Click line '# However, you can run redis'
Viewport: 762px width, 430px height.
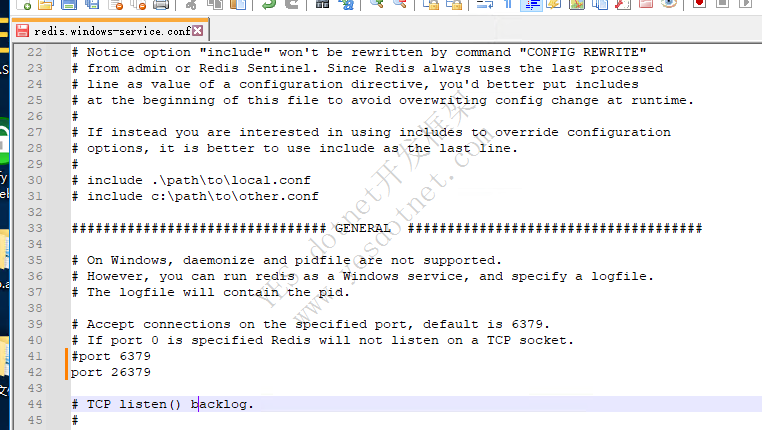tap(363, 276)
